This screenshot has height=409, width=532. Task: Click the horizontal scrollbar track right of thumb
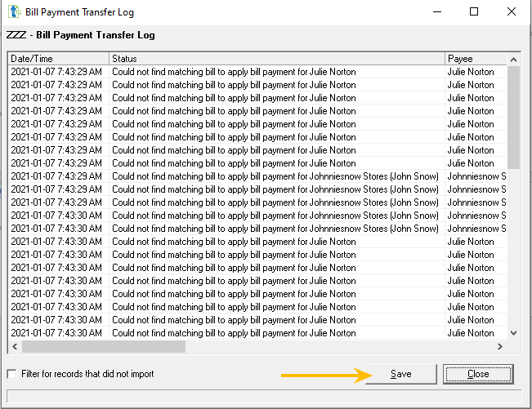click(339, 347)
